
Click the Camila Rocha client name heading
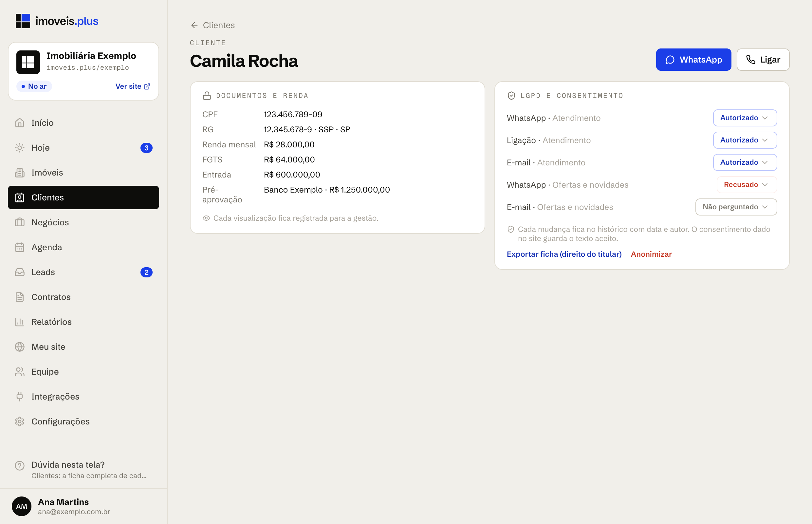click(244, 61)
